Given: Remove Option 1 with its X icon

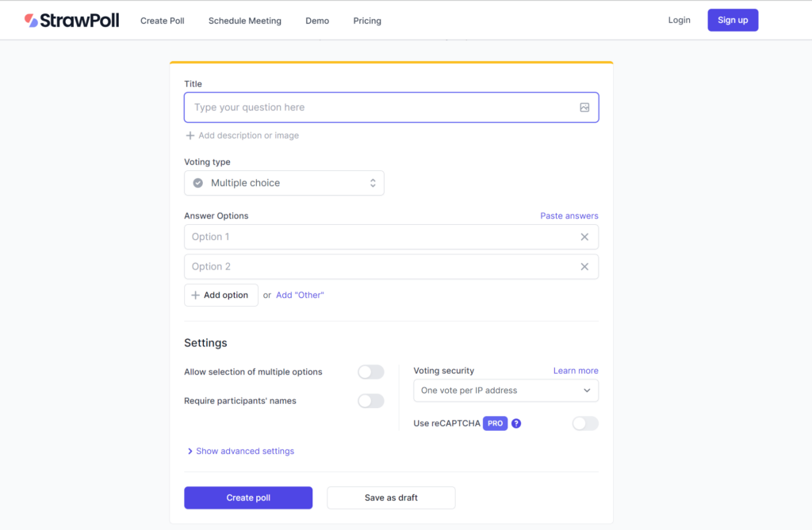Looking at the screenshot, I should coord(584,237).
